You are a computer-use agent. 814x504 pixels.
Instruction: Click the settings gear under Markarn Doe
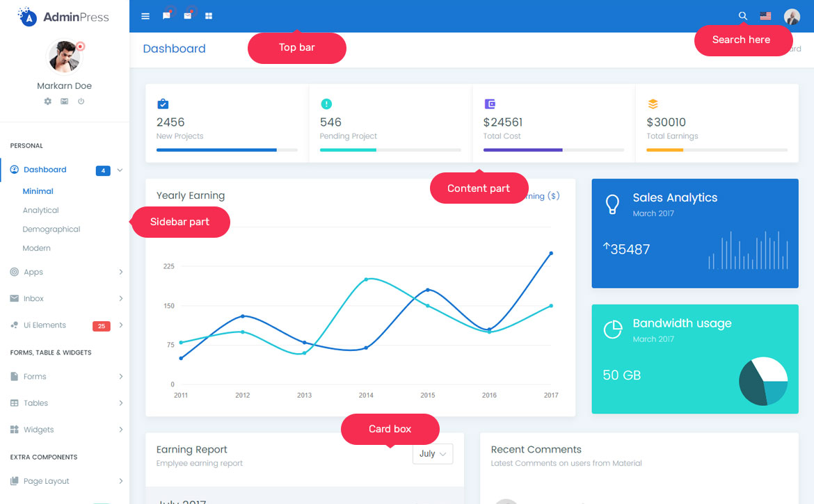tap(48, 101)
